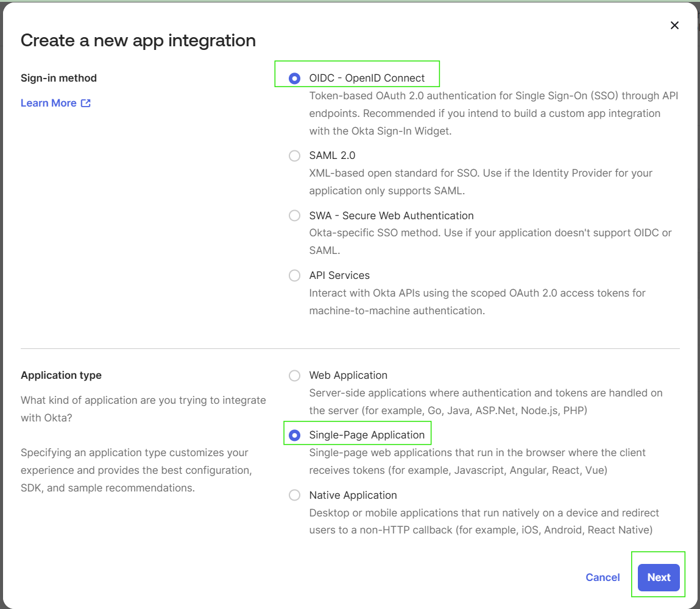Choose the Single-Page Application radio button
This screenshot has width=700, height=609.
[x=295, y=435]
